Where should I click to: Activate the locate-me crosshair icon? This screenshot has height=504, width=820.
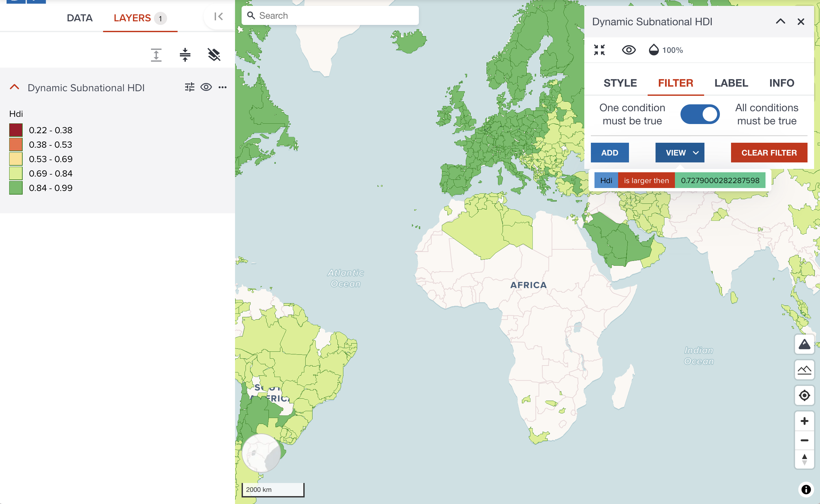coord(805,395)
